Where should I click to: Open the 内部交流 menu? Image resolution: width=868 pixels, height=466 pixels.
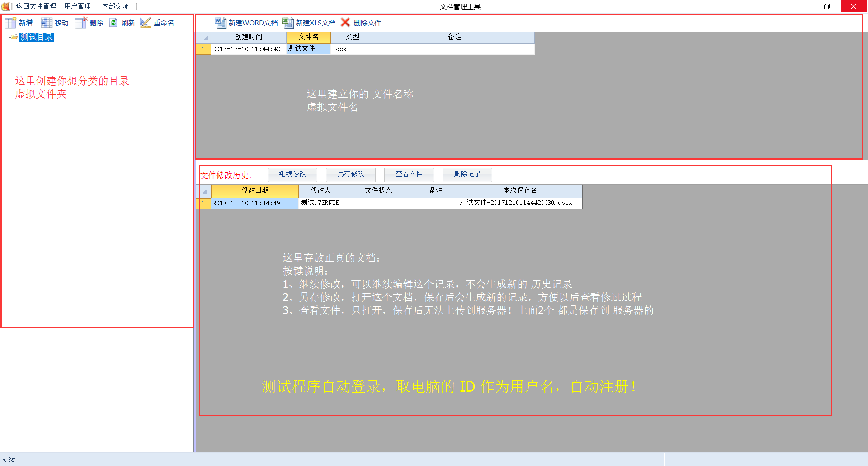(x=115, y=6)
